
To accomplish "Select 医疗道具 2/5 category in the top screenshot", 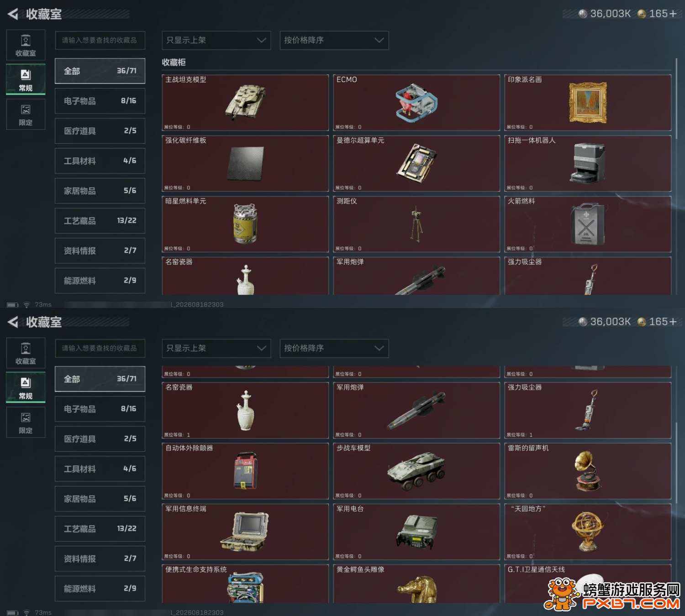I will click(x=100, y=131).
